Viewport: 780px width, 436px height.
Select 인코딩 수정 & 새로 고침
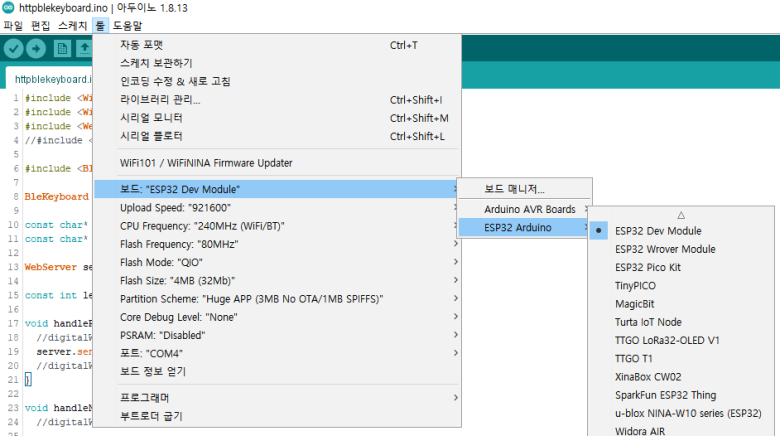277,81
